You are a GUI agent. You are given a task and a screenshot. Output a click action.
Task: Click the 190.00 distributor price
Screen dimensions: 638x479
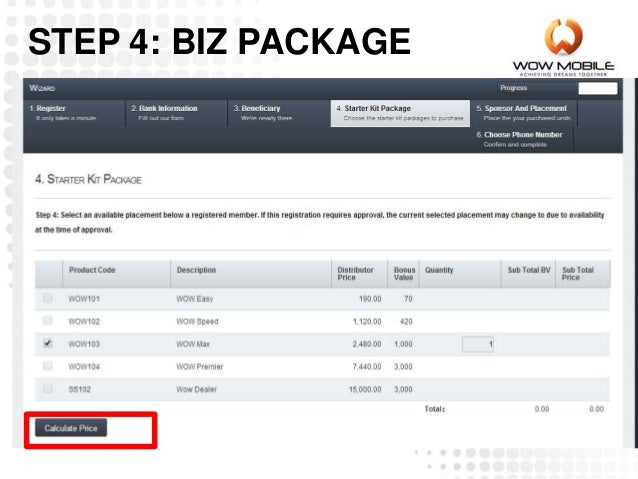click(370, 299)
